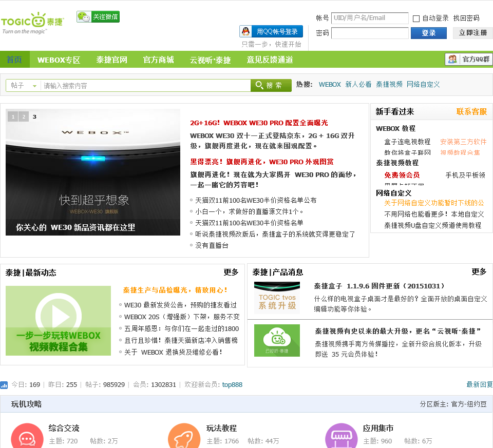The height and width of the screenshot is (448, 493).
Task: Click hot search term 网络自定义
Action: pyautogui.click(x=423, y=84)
